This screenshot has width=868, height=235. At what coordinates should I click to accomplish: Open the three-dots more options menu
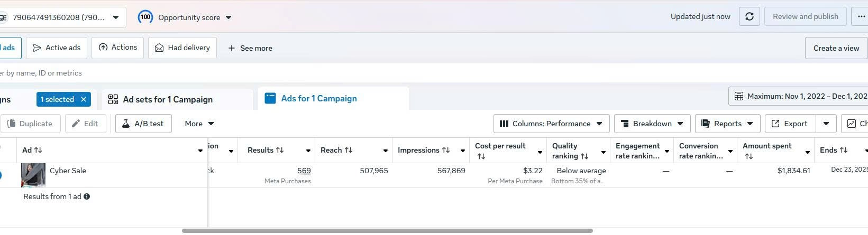click(x=861, y=16)
